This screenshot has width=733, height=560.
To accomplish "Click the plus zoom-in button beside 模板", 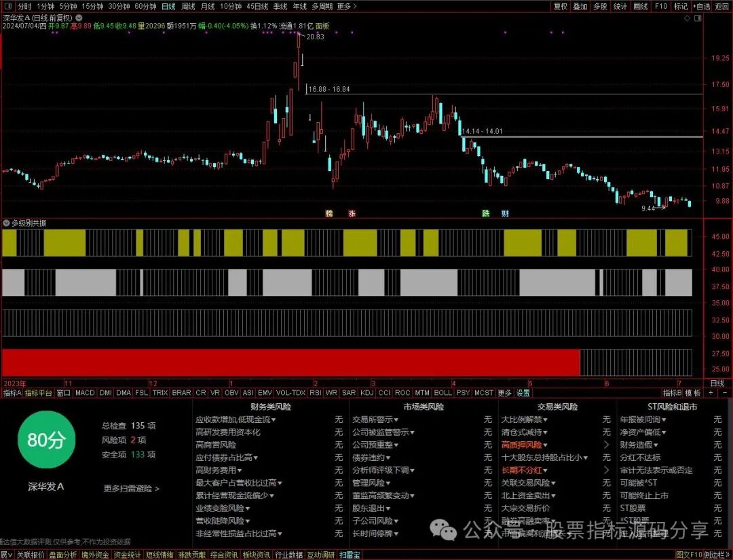I will click(x=711, y=392).
